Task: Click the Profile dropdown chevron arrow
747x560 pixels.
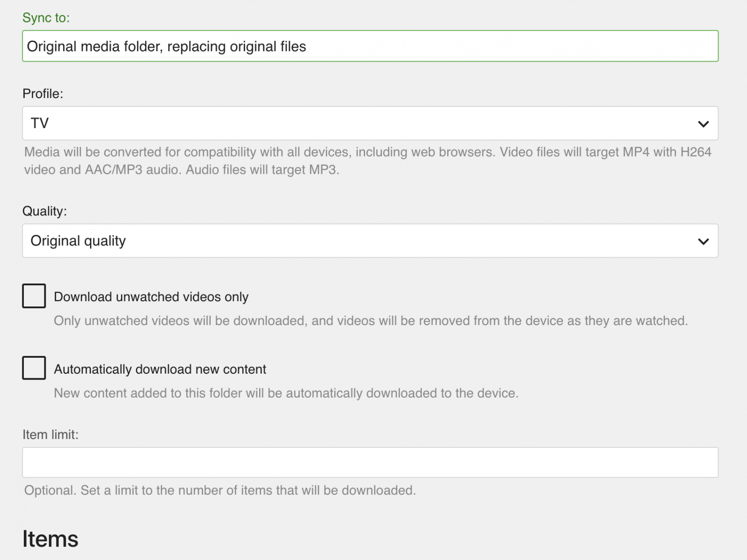Action: [703, 124]
